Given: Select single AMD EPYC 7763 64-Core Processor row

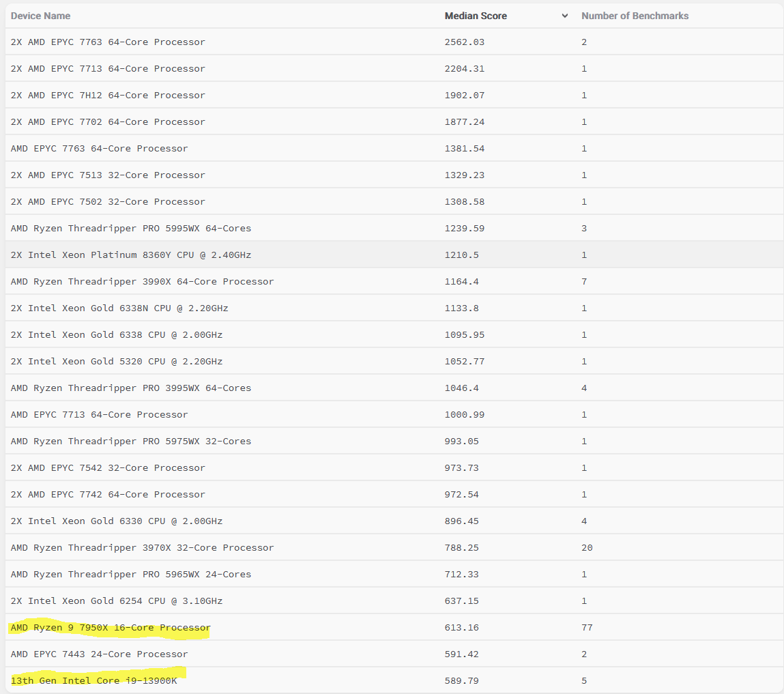Looking at the screenshot, I should 394,149.
